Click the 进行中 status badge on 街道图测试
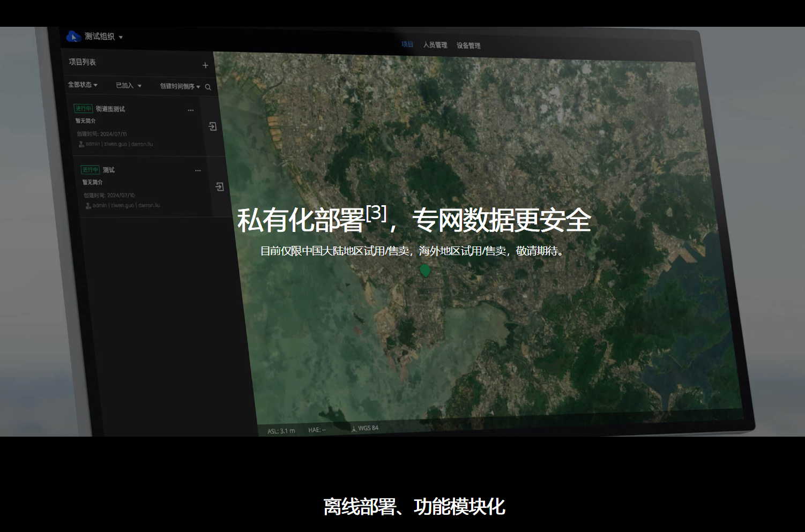Viewport: 805px width, 532px height. click(x=83, y=108)
